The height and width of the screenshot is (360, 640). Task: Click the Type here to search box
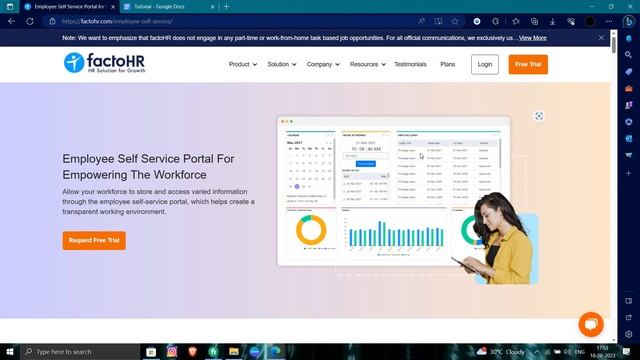point(80,351)
